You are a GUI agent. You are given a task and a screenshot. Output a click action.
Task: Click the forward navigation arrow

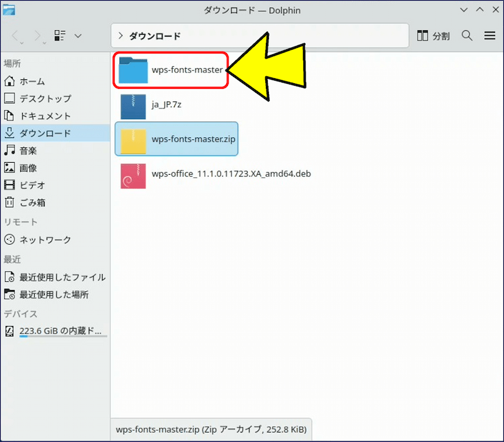click(37, 36)
